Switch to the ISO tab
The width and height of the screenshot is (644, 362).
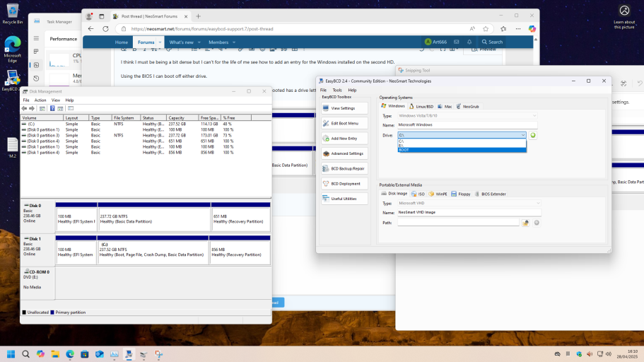418,194
